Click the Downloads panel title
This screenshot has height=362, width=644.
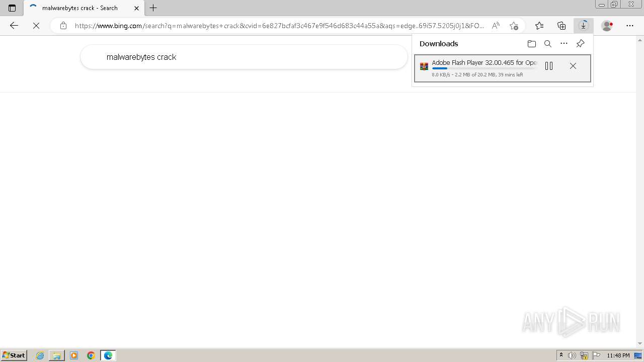click(439, 44)
